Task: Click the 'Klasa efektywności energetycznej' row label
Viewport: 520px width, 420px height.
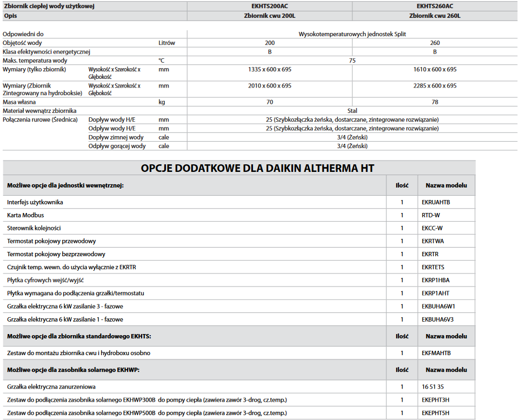Action: [46, 52]
